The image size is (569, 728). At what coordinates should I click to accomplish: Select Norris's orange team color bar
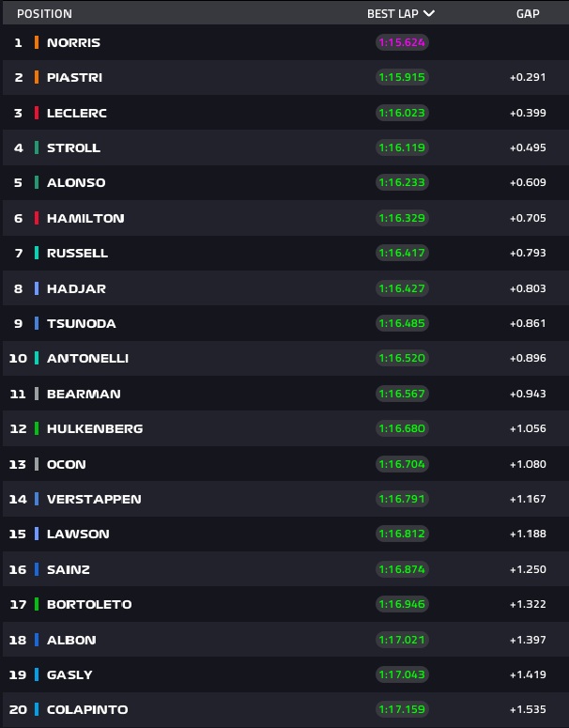[36, 42]
